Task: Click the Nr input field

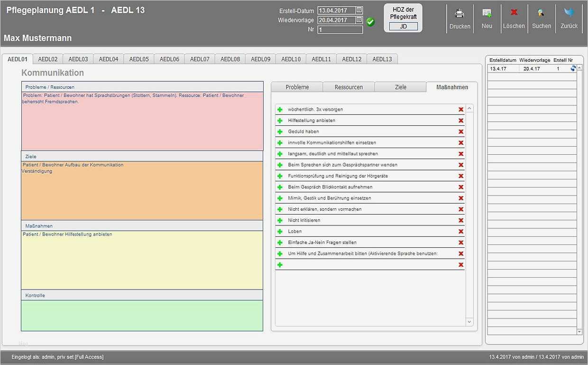Action: tap(340, 30)
